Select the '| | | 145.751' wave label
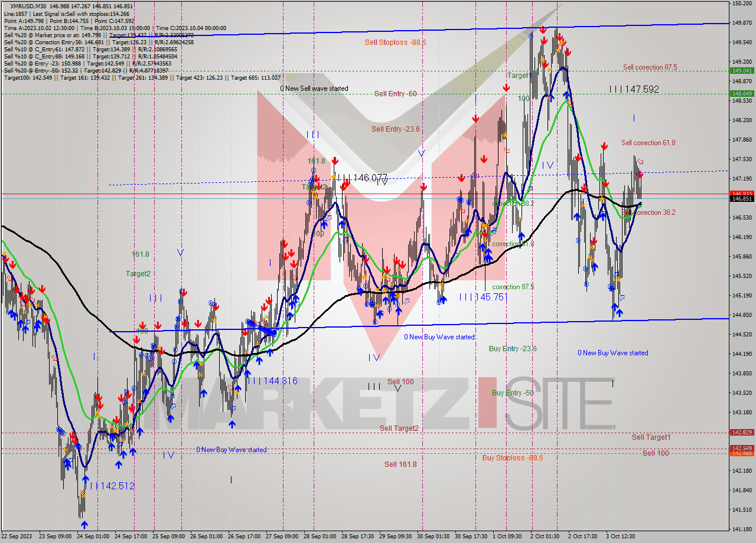 click(483, 297)
